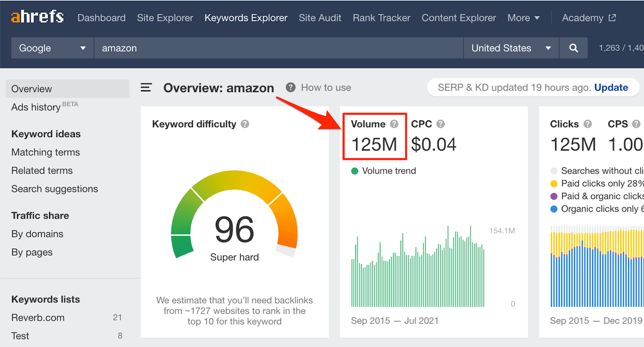
Task: Click the CPC help icon
Action: pyautogui.click(x=441, y=124)
